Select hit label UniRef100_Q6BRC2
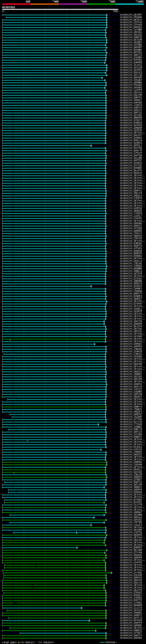The height and width of the screenshot is (644, 146). pyautogui.click(x=131, y=487)
